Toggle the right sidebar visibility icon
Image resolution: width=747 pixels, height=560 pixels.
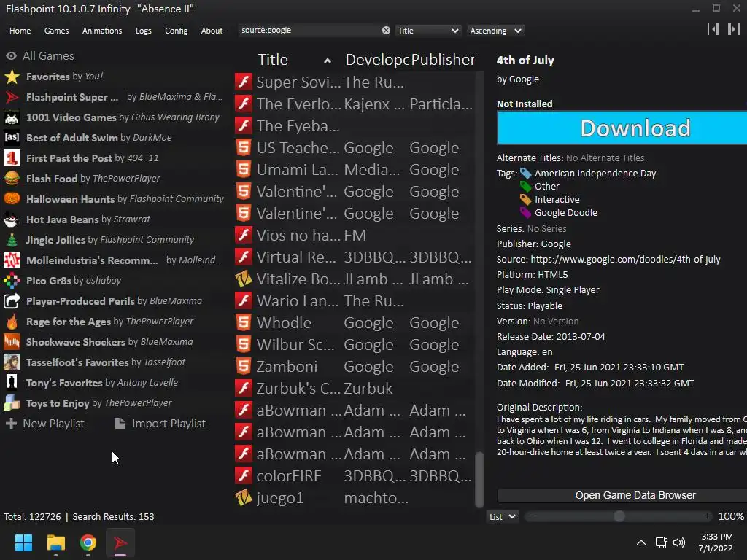click(x=734, y=29)
